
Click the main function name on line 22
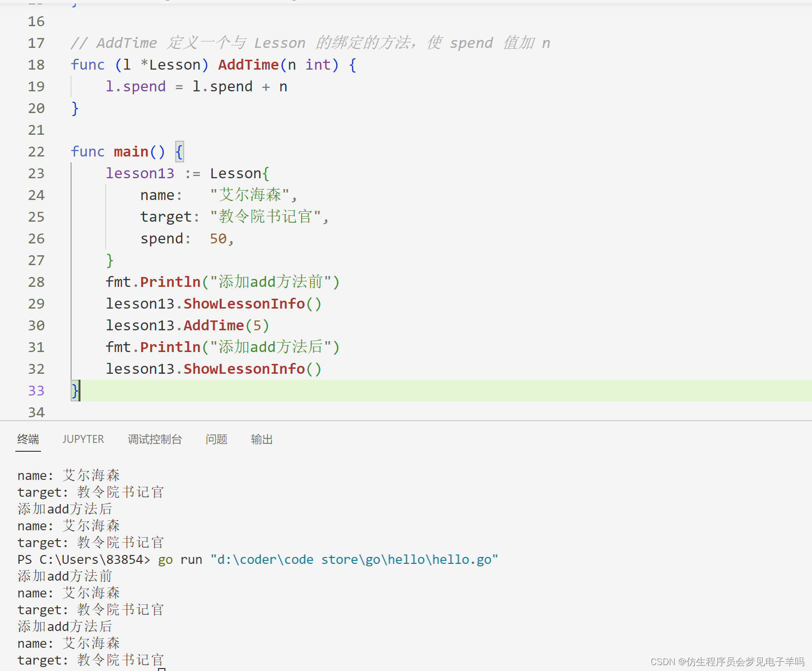click(x=131, y=152)
